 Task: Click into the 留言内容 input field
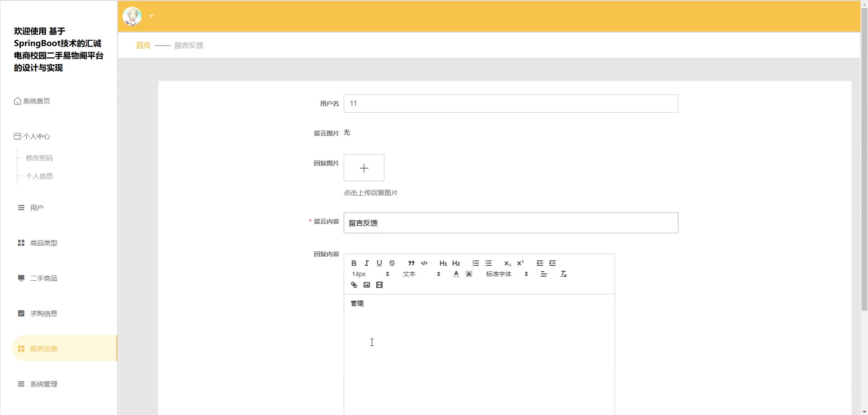[x=510, y=223]
